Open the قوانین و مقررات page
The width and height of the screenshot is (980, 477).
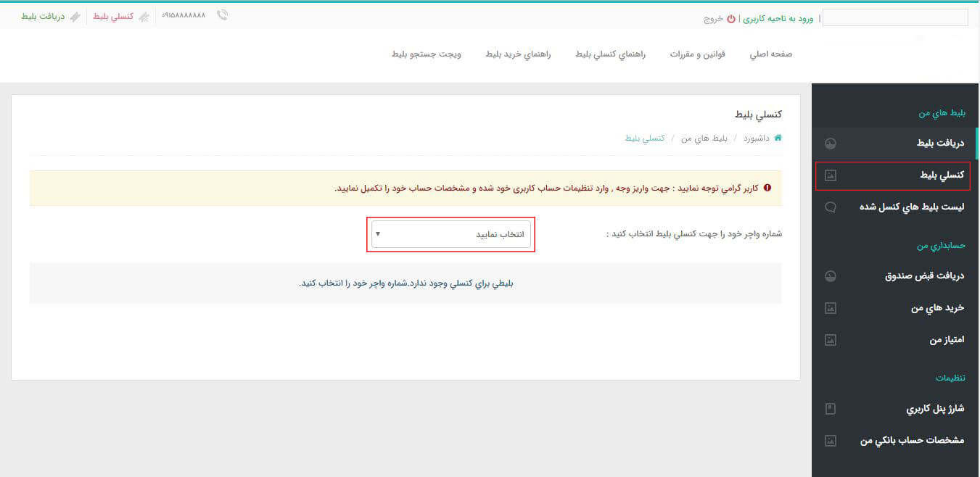pyautogui.click(x=698, y=54)
